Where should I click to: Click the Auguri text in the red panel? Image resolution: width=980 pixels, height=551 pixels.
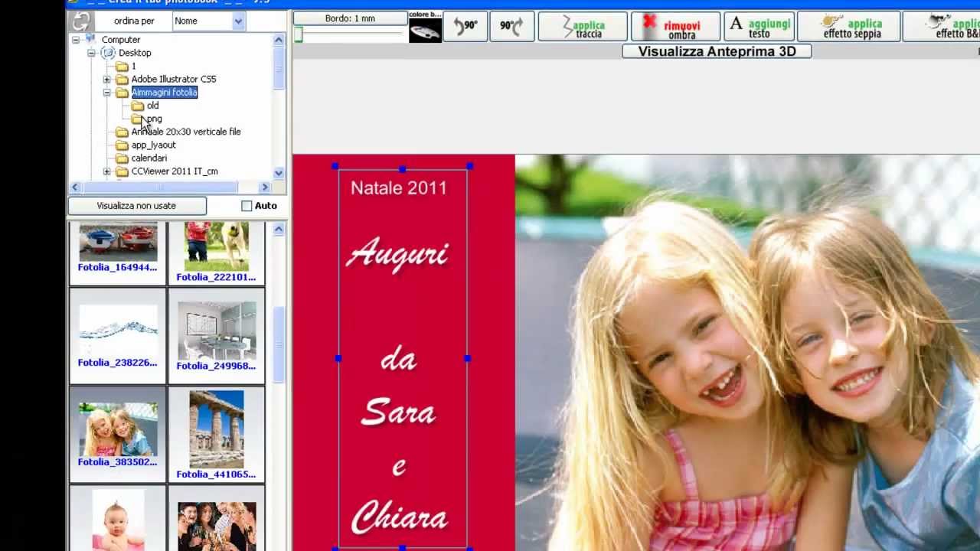click(x=397, y=253)
